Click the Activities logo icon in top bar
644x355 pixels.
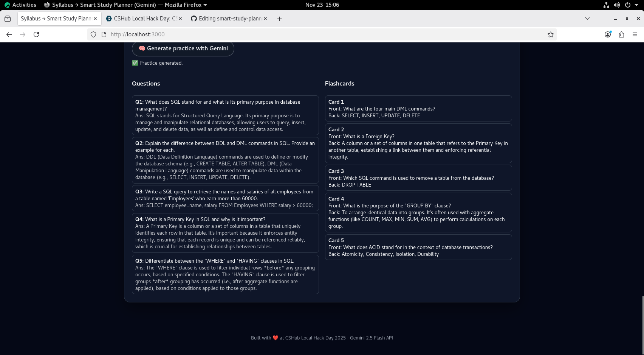click(7, 5)
